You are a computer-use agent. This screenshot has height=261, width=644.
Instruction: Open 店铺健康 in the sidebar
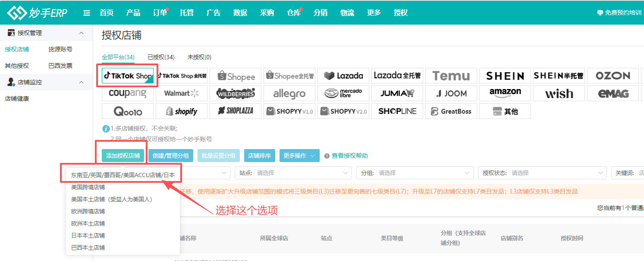pyautogui.click(x=17, y=99)
